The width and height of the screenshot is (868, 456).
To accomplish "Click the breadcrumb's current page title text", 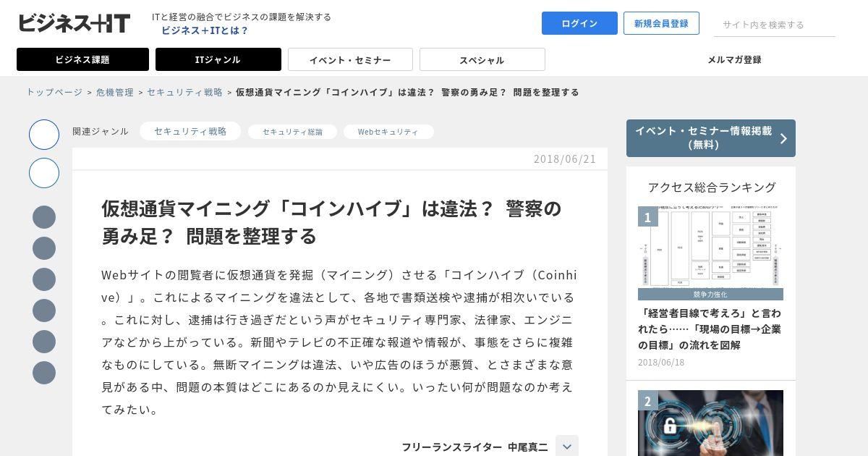I will pyautogui.click(x=407, y=92).
